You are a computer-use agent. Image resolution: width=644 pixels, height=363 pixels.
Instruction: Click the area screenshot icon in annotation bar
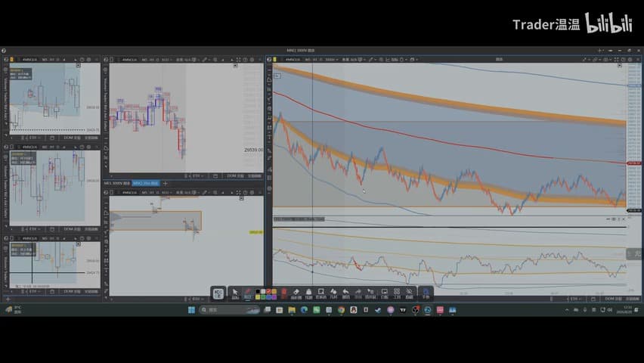coord(320,293)
